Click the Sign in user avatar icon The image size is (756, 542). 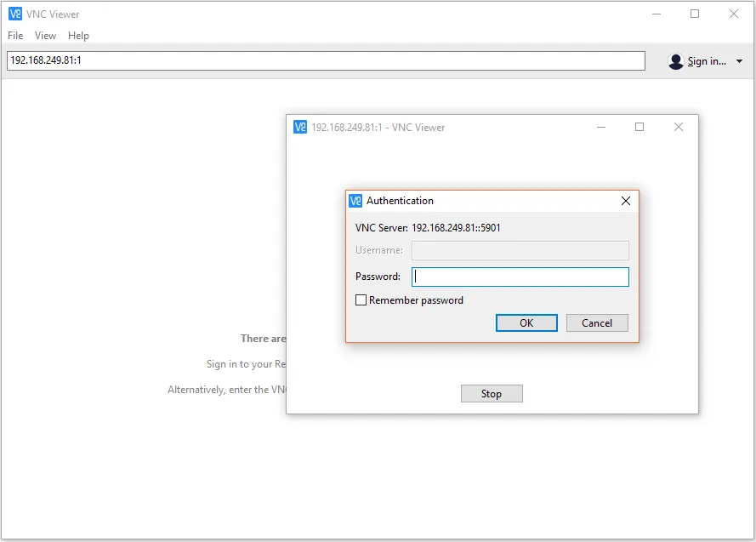(x=676, y=61)
